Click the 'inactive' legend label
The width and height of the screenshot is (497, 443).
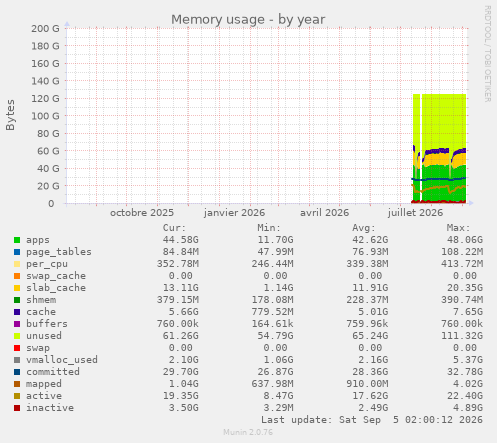click(x=50, y=408)
